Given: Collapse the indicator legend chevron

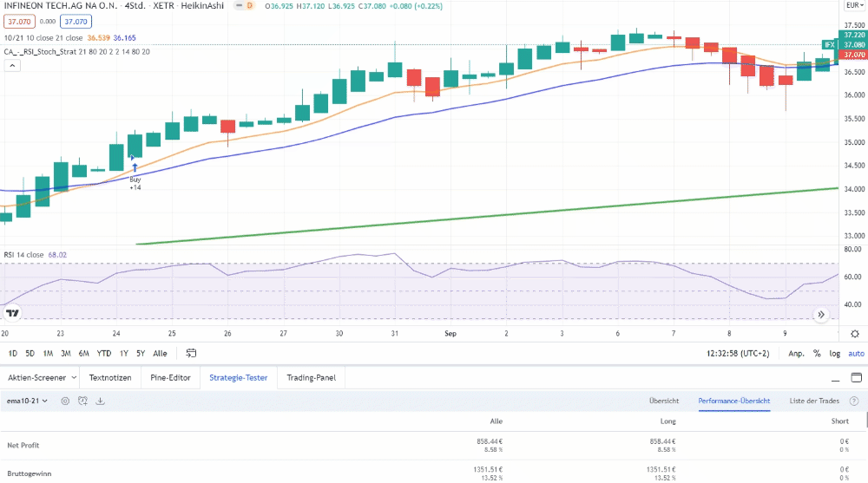Looking at the screenshot, I should pos(12,65).
